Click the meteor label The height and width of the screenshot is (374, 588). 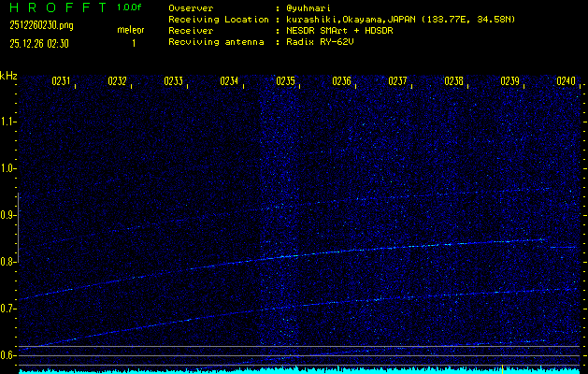(130, 30)
